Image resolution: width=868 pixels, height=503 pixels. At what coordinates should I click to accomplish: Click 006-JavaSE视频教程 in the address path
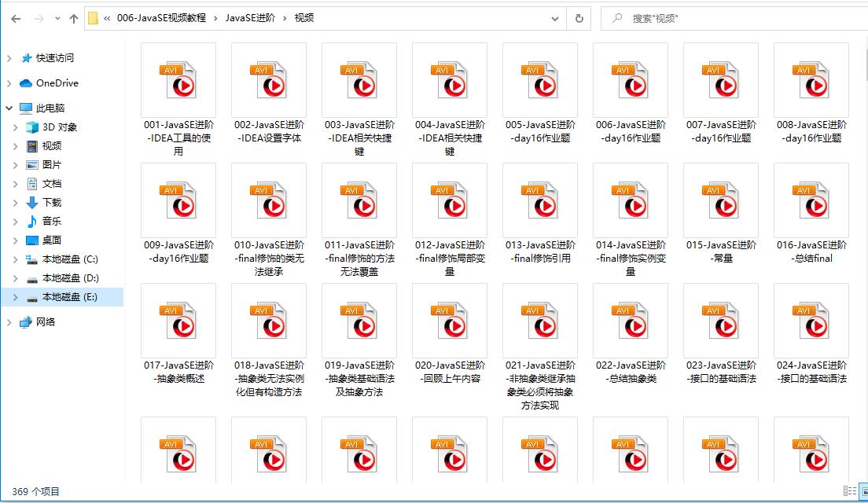tap(161, 18)
